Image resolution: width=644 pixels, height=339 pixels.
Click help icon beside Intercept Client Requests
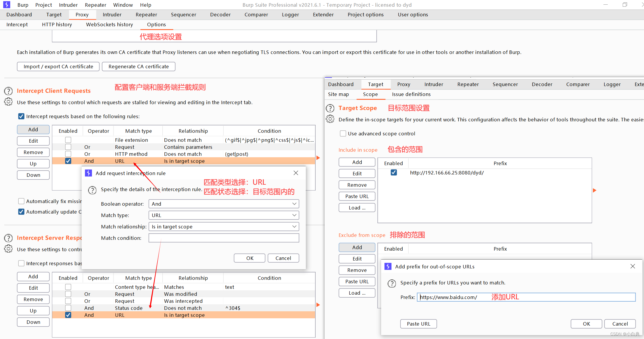click(8, 91)
